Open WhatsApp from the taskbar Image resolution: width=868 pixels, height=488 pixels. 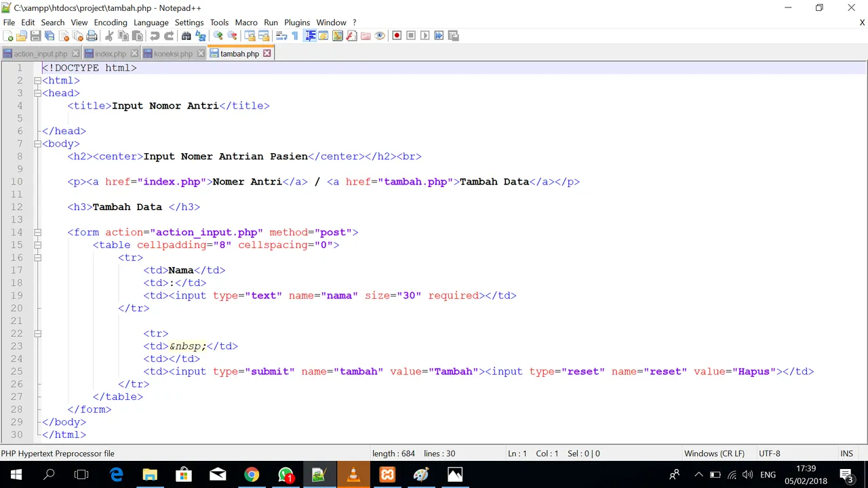tap(285, 474)
